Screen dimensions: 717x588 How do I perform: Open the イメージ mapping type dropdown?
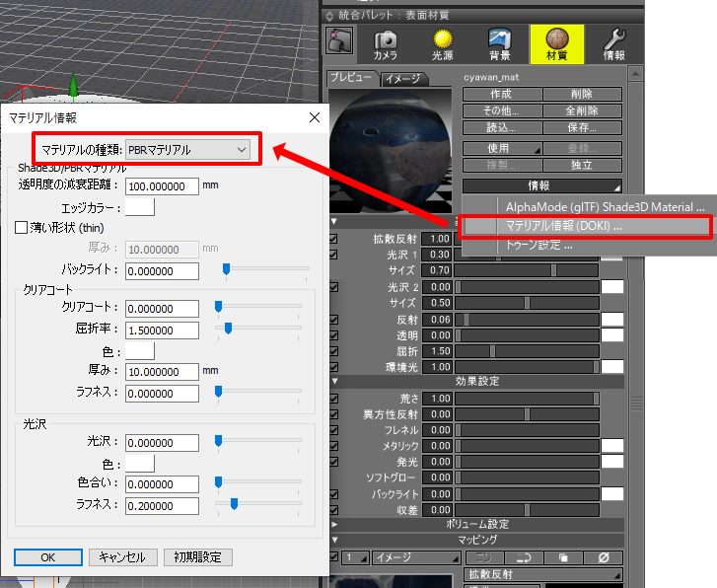[x=416, y=557]
